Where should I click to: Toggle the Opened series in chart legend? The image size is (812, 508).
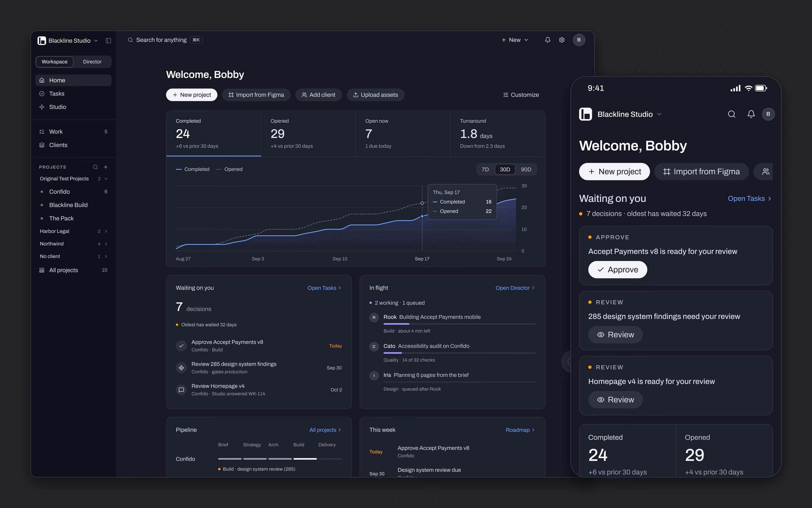click(229, 169)
